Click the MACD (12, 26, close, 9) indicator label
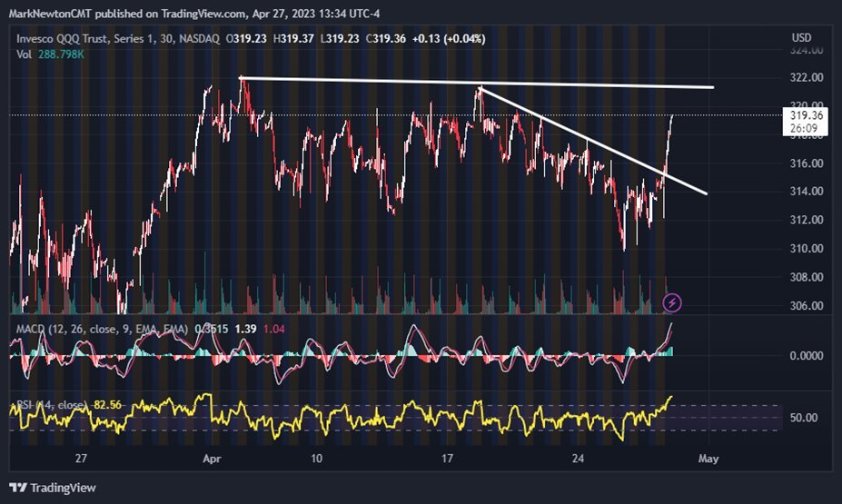The width and height of the screenshot is (842, 504). tap(102, 329)
